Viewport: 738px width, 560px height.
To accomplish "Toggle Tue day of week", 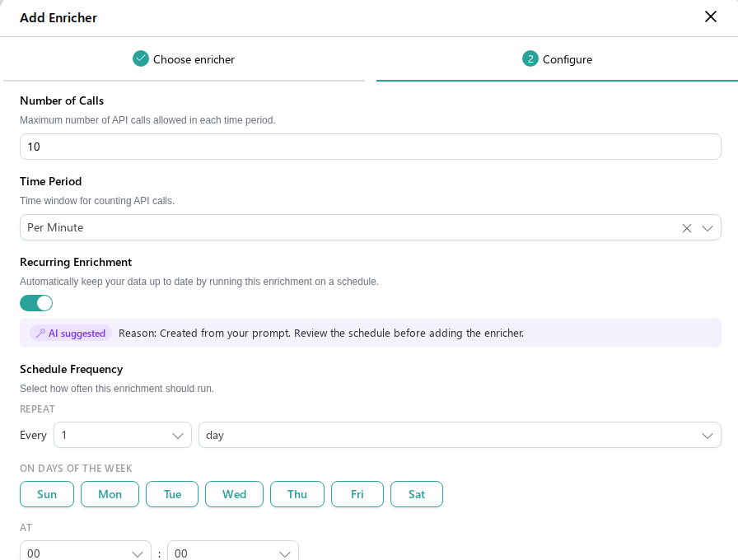I will tap(172, 494).
